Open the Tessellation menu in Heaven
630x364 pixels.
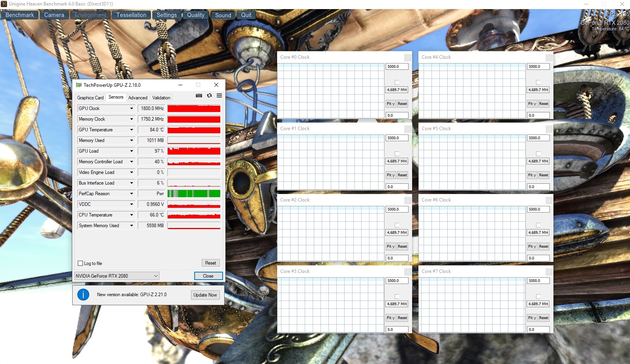click(x=131, y=15)
